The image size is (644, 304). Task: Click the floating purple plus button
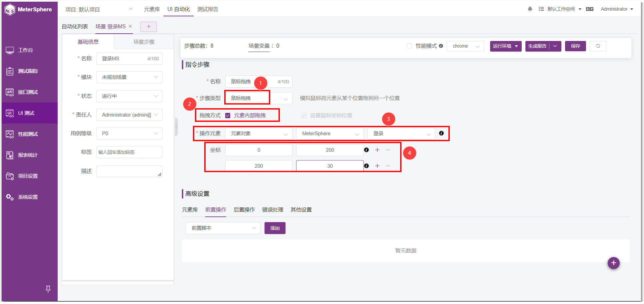pyautogui.click(x=613, y=263)
